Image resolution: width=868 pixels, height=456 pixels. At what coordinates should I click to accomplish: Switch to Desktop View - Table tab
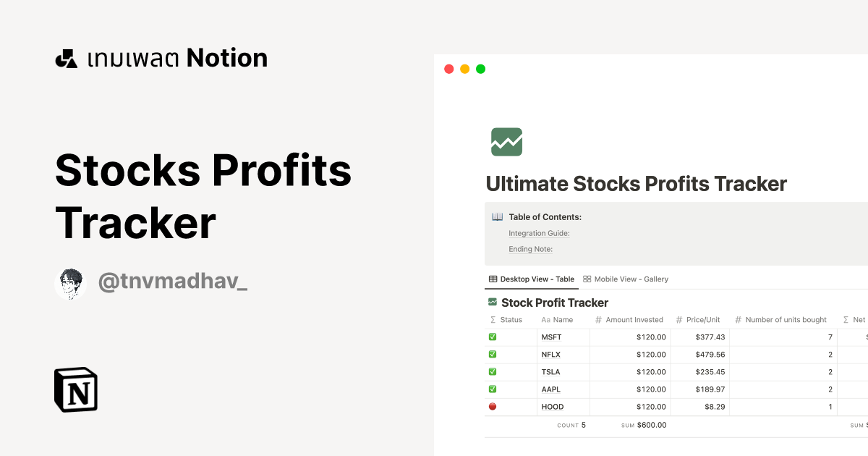(536, 279)
